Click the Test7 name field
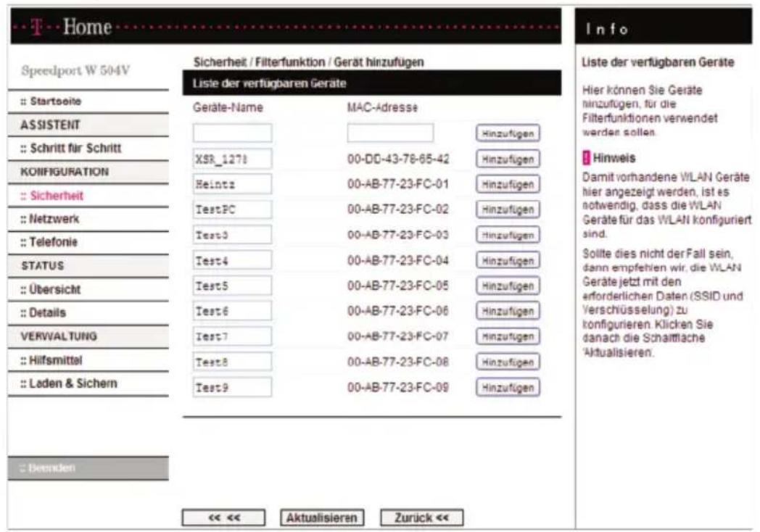This screenshot has height=532, width=760. click(x=232, y=336)
